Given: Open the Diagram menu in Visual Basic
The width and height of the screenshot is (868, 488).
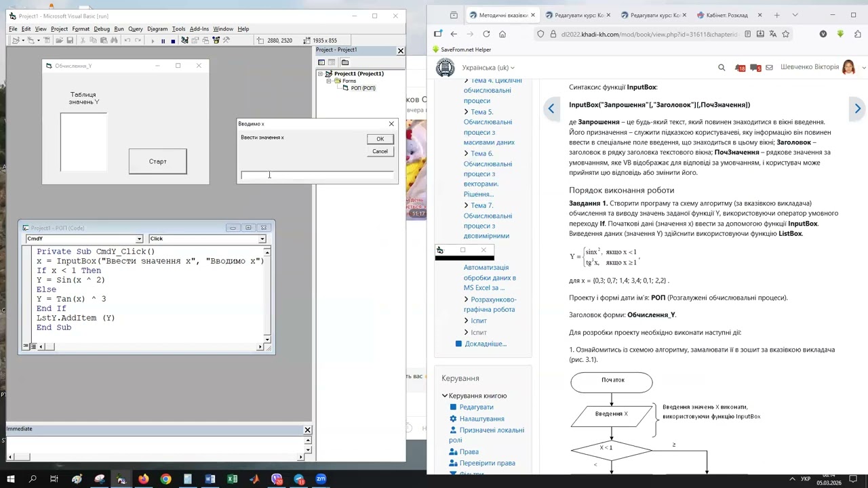Looking at the screenshot, I should click(x=157, y=29).
